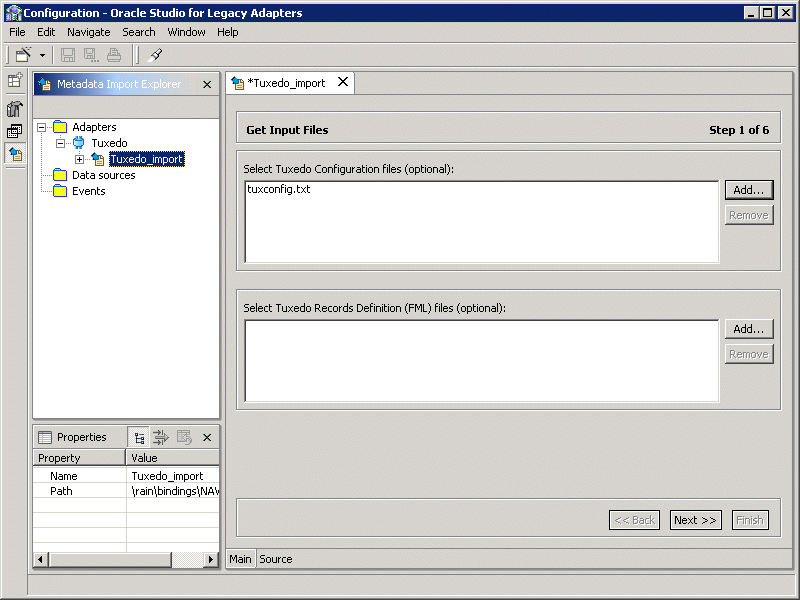Close the *Tuxedo_import editor tab

coord(343,82)
